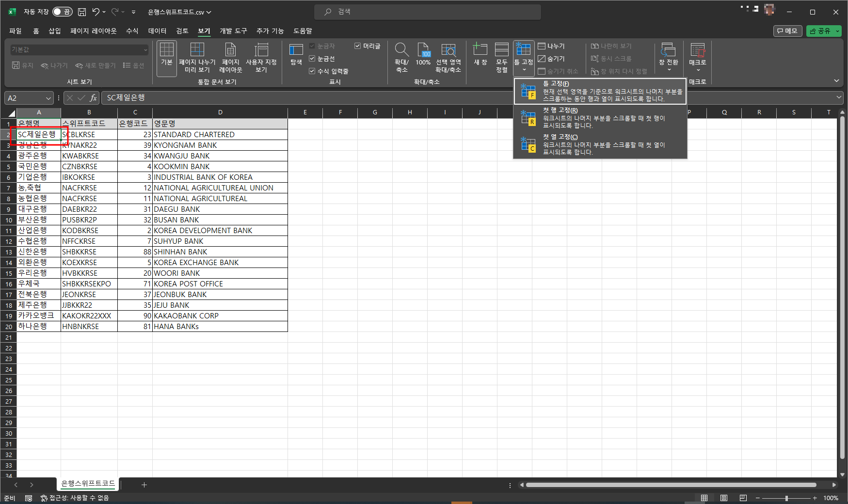Expand the formula bar chevron

[x=839, y=97]
